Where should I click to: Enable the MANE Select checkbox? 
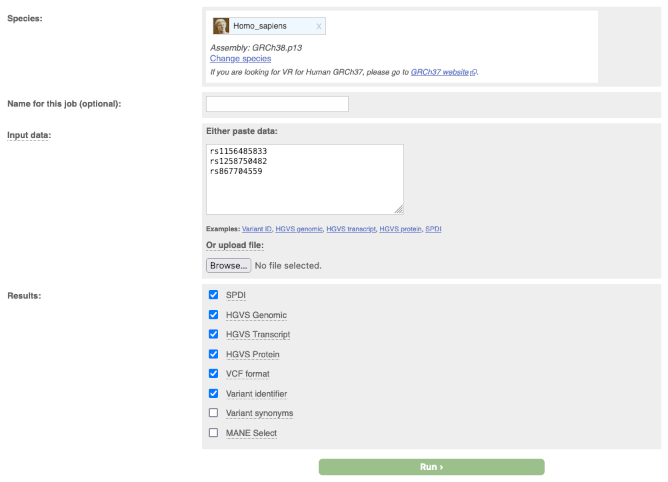213,433
